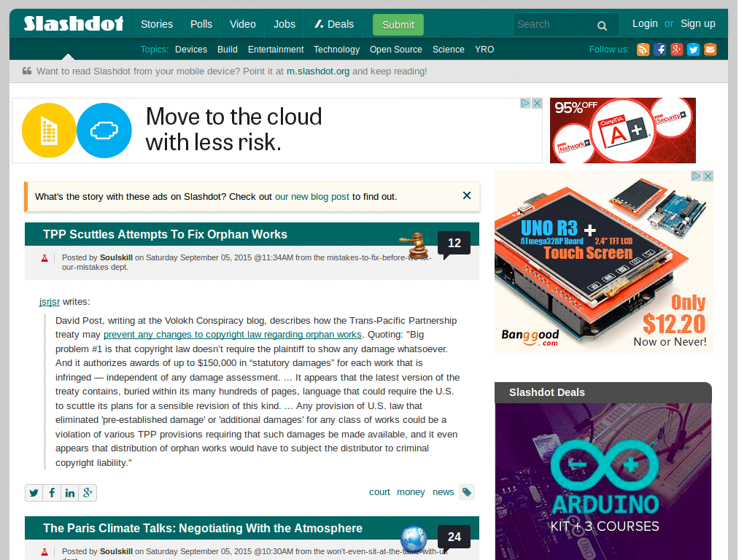Image resolution: width=747 pixels, height=560 pixels.
Task: Click the news tag
Action: [x=443, y=492]
